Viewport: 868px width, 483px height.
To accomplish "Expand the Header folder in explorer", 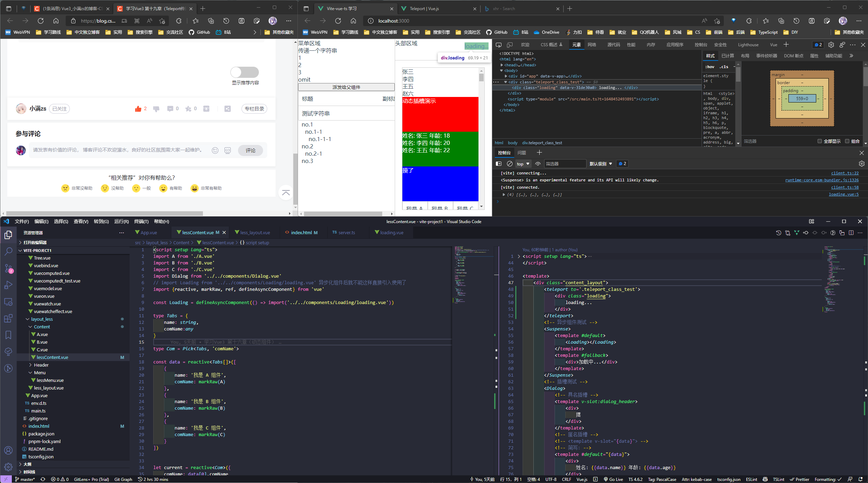I will (31, 365).
